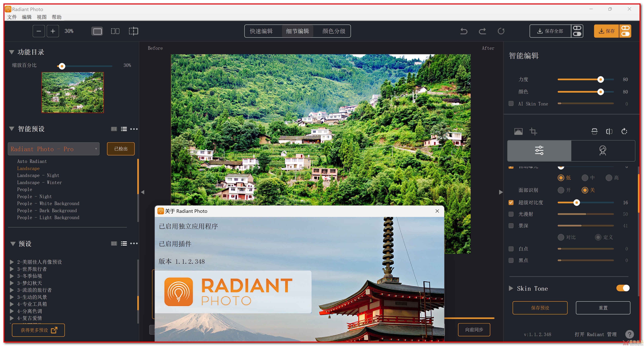Enable the AI Skin Tone checkbox
The height and width of the screenshot is (346, 644).
click(x=511, y=104)
